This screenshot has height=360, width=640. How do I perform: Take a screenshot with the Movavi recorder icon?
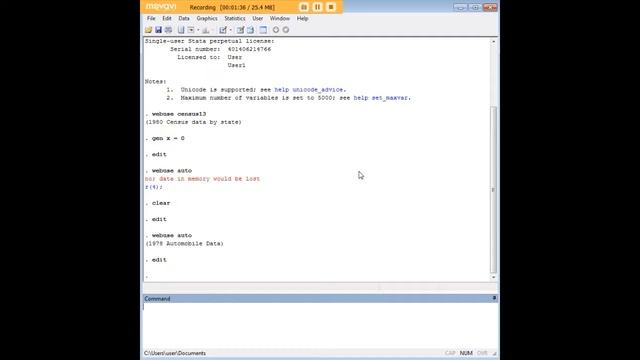(304, 7)
